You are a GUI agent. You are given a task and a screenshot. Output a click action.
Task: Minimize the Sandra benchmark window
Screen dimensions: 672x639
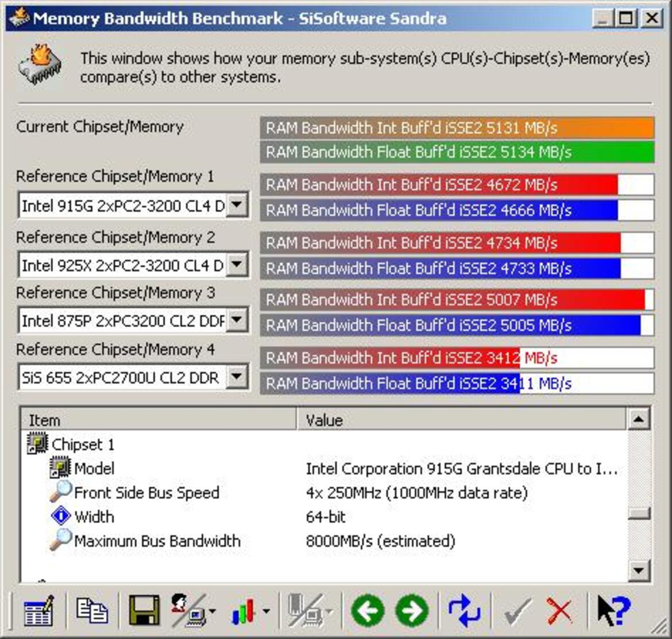602,18
